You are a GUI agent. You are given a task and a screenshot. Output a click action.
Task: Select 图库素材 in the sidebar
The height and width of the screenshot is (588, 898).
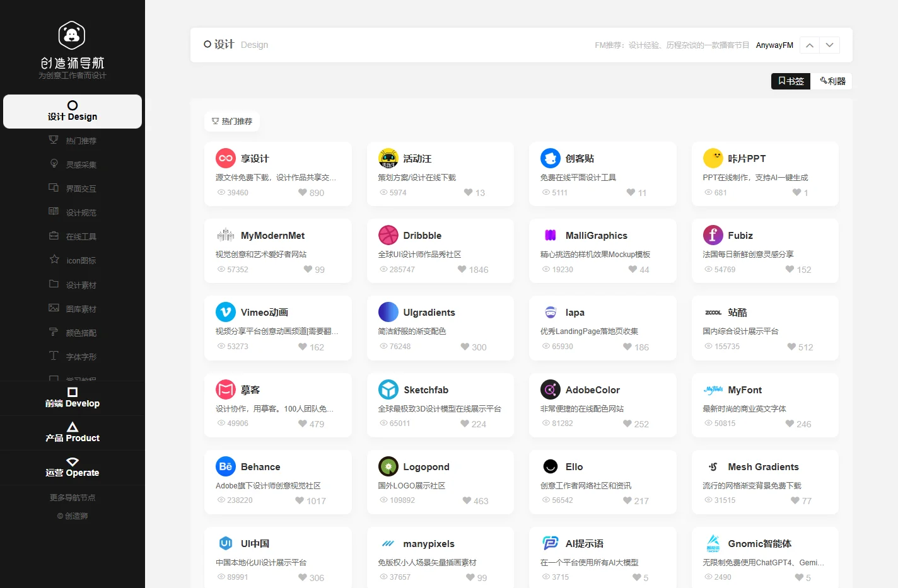73,309
